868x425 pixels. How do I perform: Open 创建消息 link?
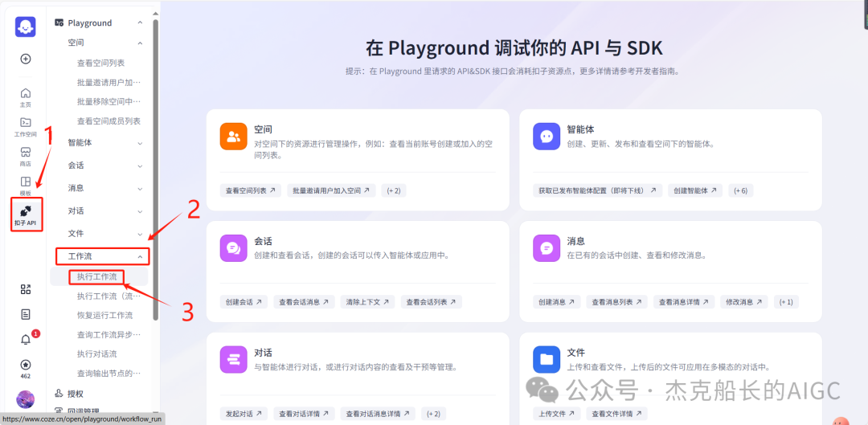557,302
